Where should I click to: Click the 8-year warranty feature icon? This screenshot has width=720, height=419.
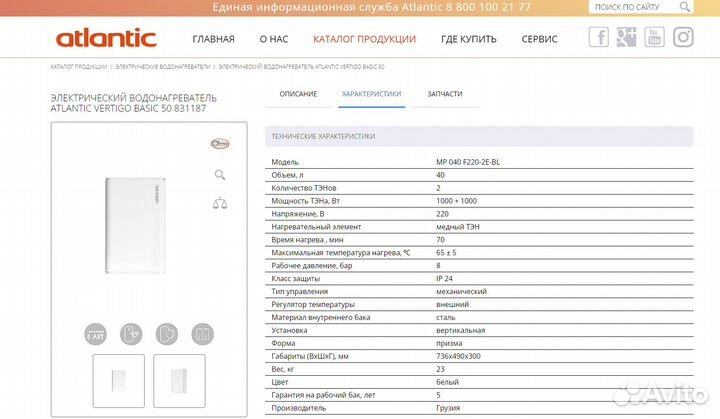pyautogui.click(x=96, y=334)
